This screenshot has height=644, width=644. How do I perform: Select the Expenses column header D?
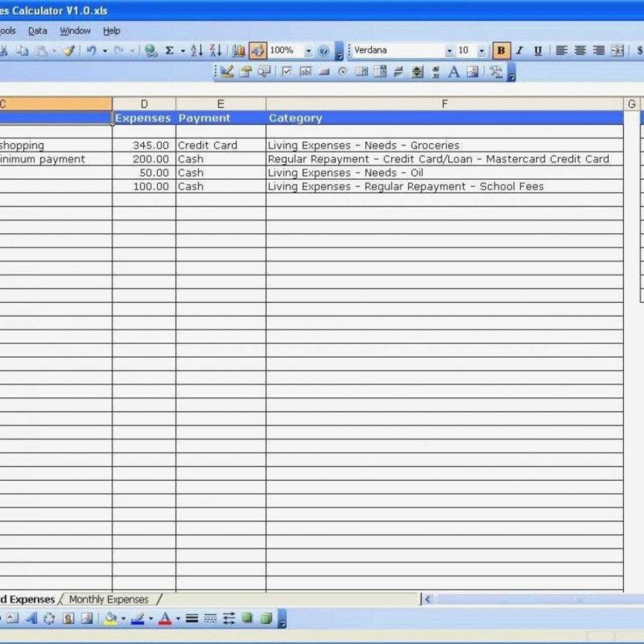click(144, 104)
